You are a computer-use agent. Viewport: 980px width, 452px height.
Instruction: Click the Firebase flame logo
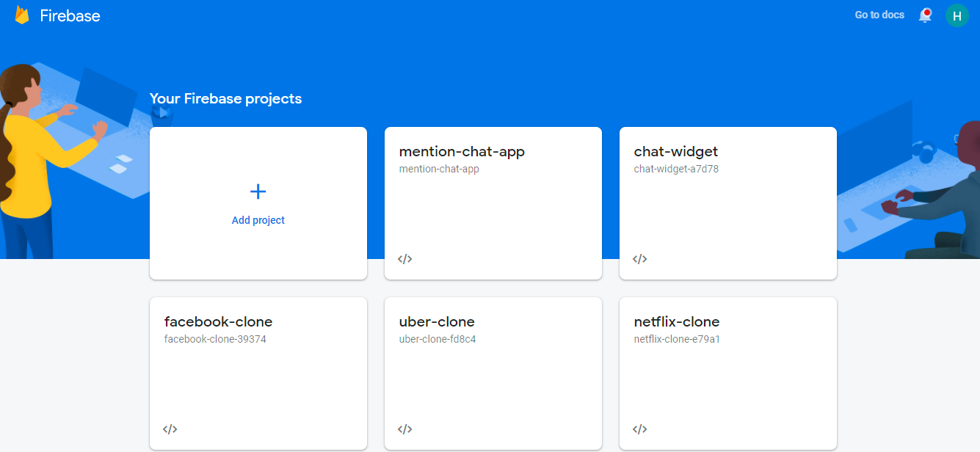click(22, 15)
